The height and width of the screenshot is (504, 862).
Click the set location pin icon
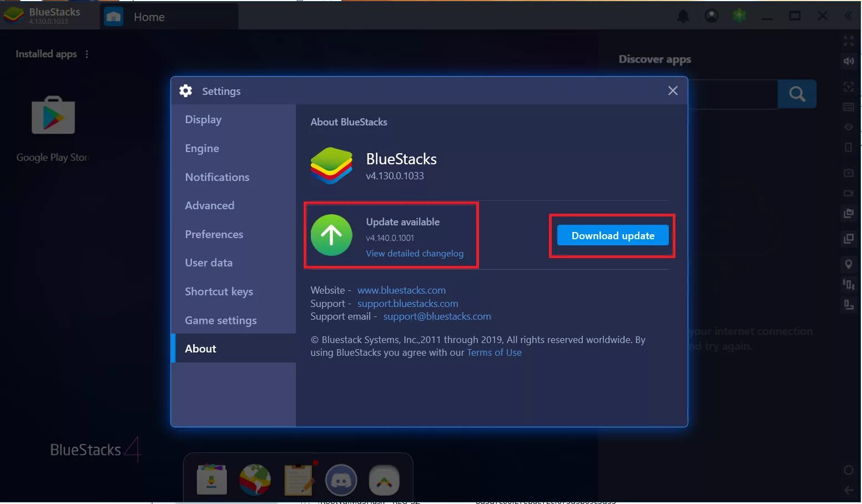[849, 264]
